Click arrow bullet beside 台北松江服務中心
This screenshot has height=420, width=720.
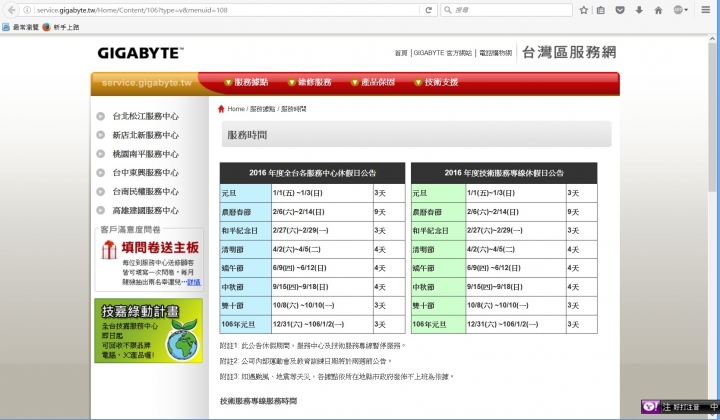pyautogui.click(x=101, y=116)
